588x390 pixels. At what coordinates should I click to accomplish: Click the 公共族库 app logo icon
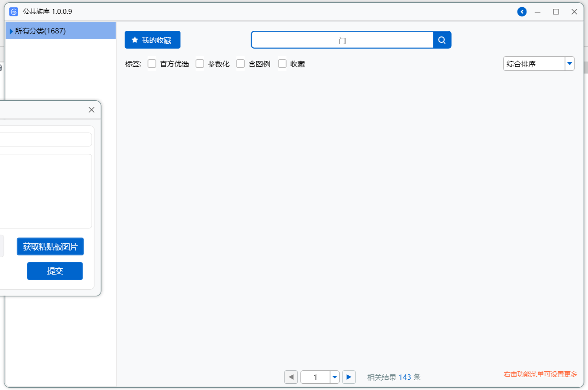coord(14,12)
